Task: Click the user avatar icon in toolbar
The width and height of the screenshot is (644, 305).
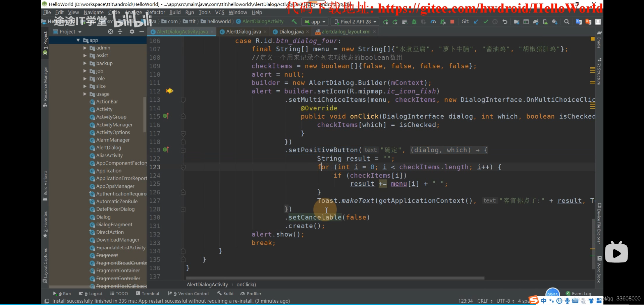Action: (x=598, y=22)
